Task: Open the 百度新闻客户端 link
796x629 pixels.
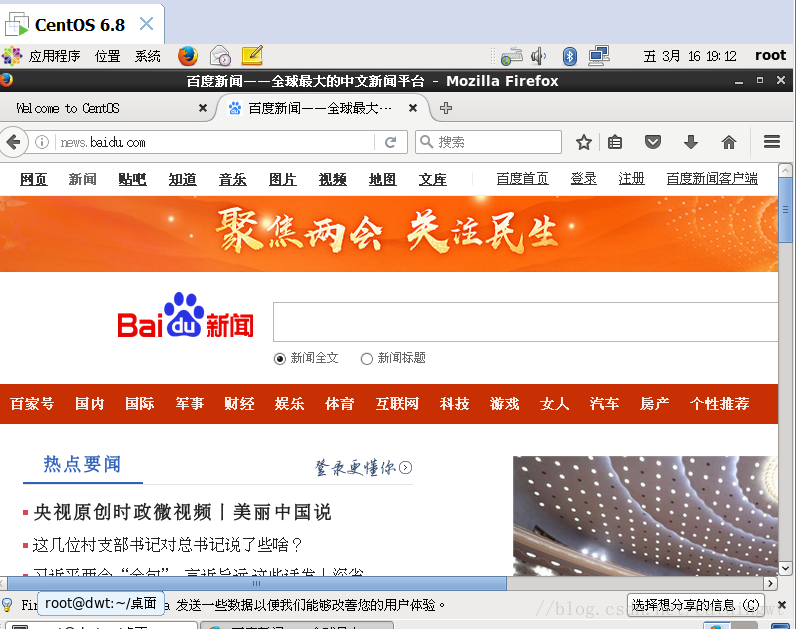Action: pyautogui.click(x=712, y=179)
